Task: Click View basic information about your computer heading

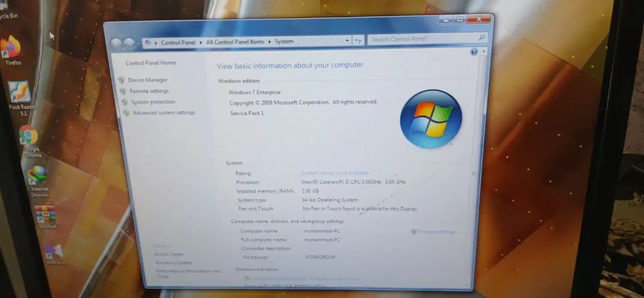Action: coord(290,65)
